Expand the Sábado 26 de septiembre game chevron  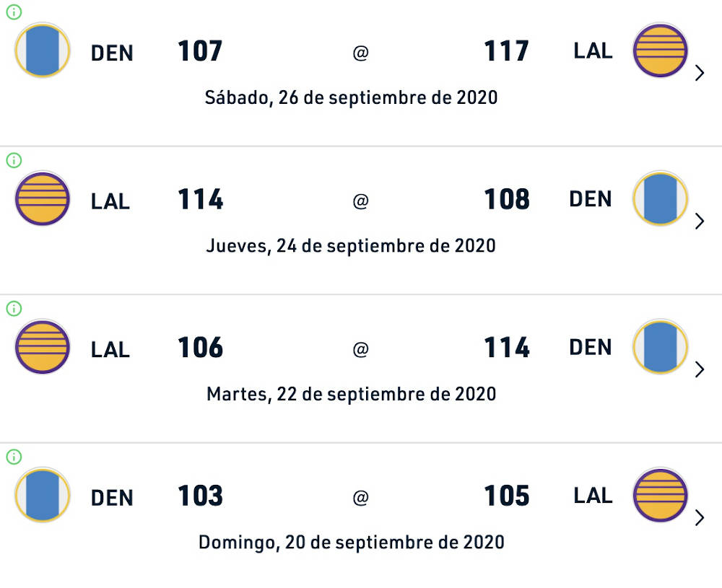point(700,73)
